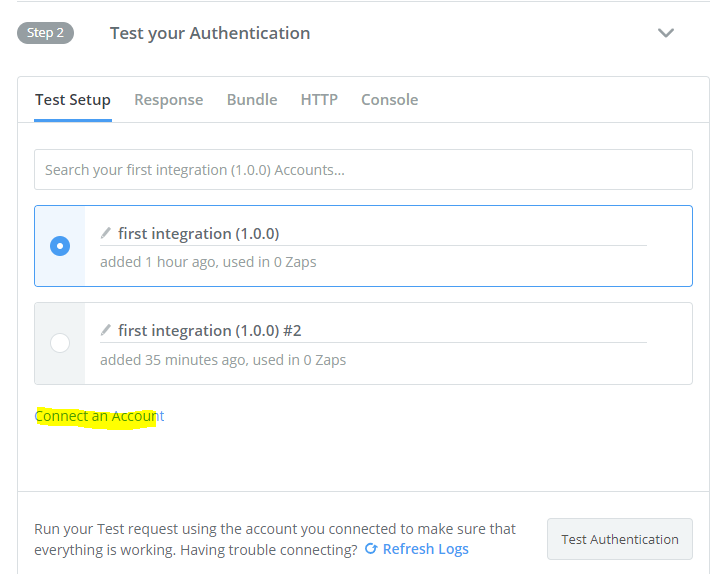The height and width of the screenshot is (574, 715).
Task: Click the Connect an Account link
Action: click(99, 416)
